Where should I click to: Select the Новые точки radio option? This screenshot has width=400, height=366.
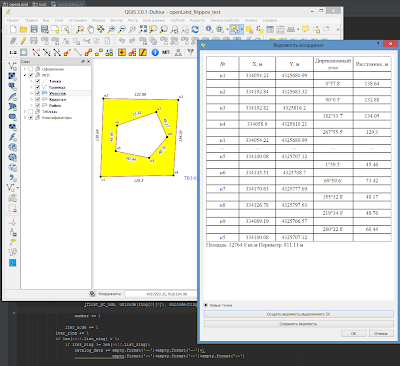(206, 305)
